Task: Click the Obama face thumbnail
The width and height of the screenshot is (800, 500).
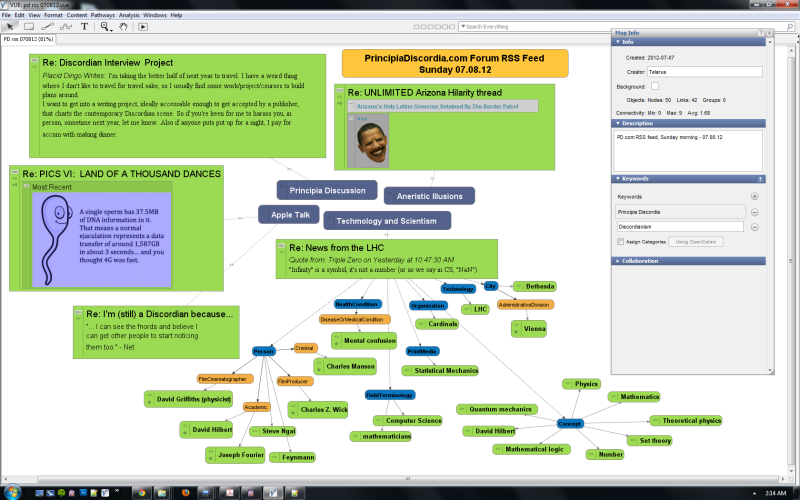Action: point(371,143)
